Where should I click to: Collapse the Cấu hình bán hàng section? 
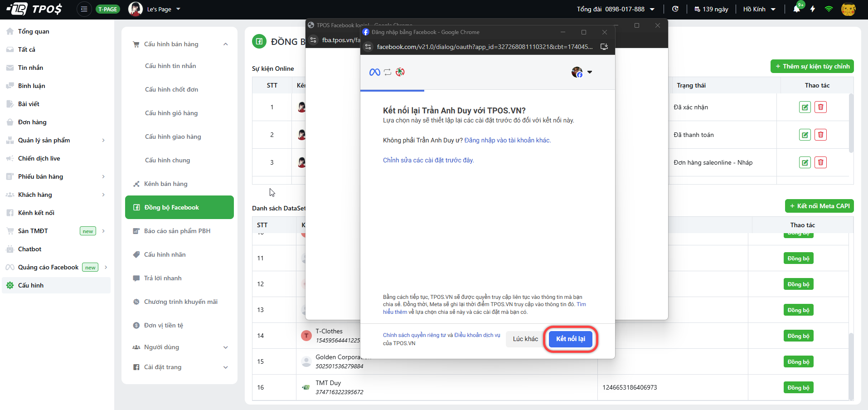pyautogui.click(x=226, y=44)
